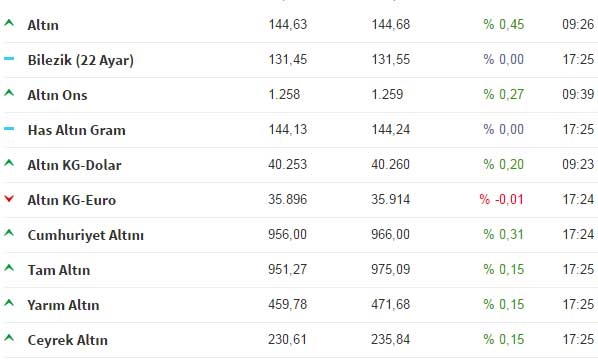
Task: Click the green up arrow beside Ceyrek Altın
Action: (9, 338)
